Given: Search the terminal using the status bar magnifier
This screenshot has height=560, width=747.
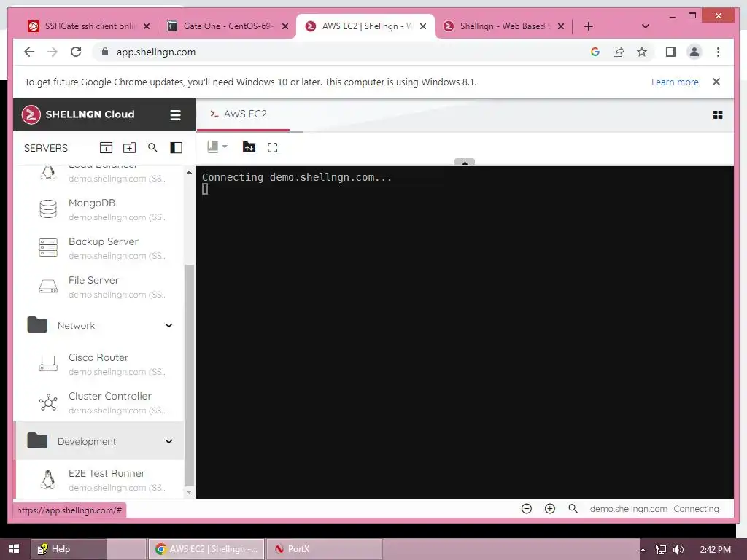Looking at the screenshot, I should tap(573, 508).
